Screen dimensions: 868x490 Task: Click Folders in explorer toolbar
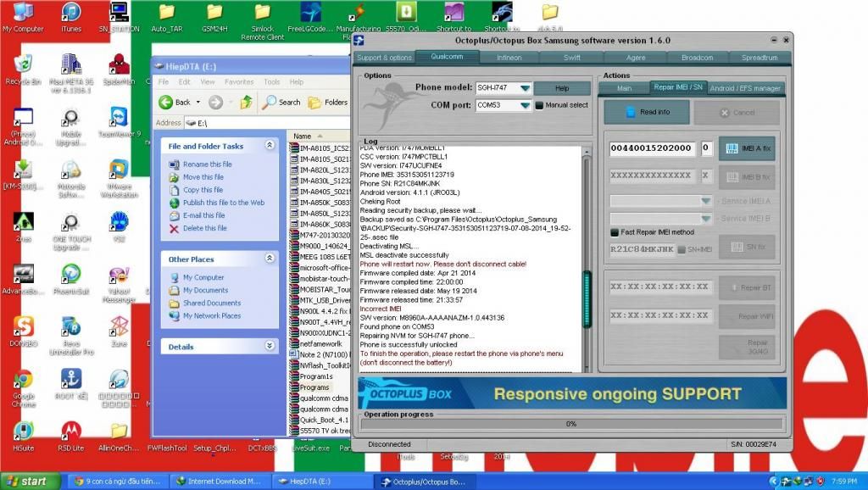click(328, 102)
